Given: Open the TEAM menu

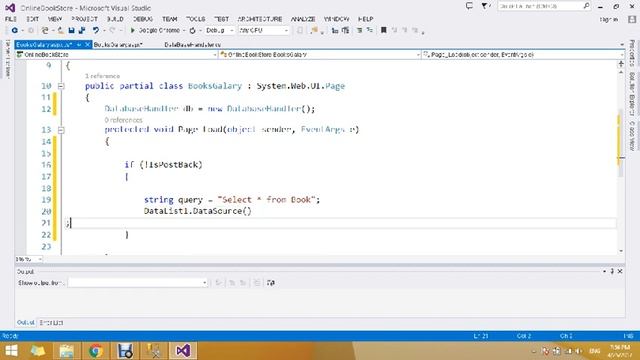Looking at the screenshot, I should (x=169, y=19).
